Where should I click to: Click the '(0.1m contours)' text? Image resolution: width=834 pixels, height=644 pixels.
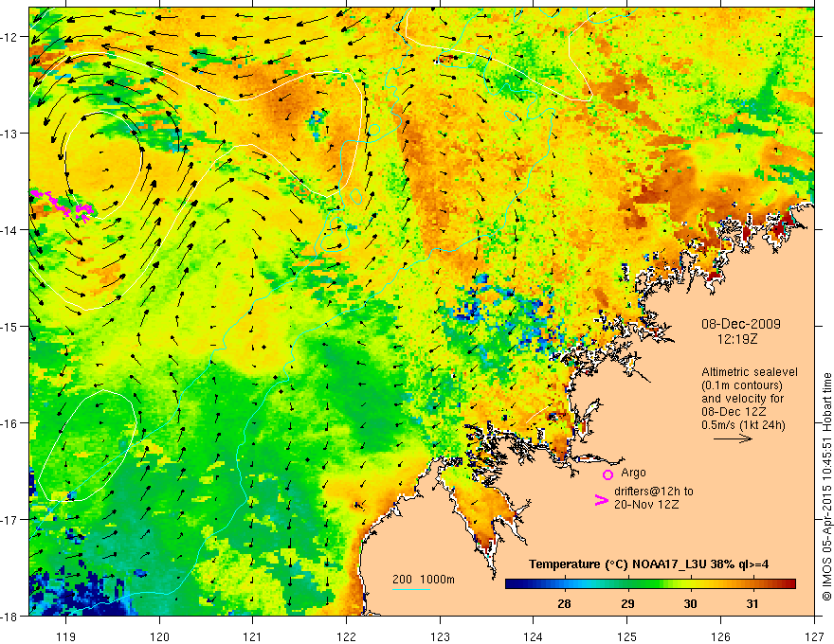[742, 385]
